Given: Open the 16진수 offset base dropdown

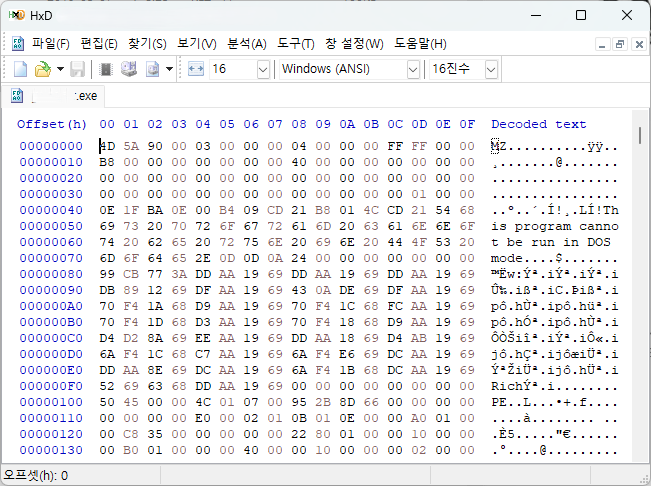Looking at the screenshot, I should click(x=491, y=69).
